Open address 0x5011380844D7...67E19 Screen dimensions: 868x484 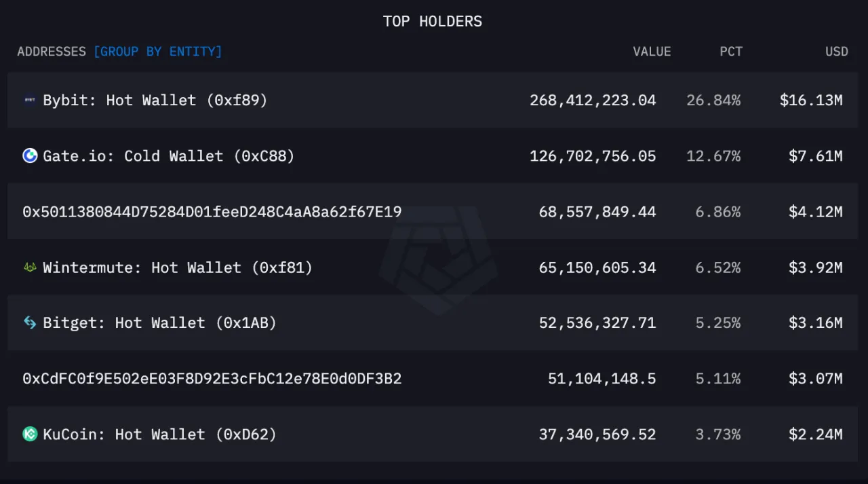tap(212, 212)
